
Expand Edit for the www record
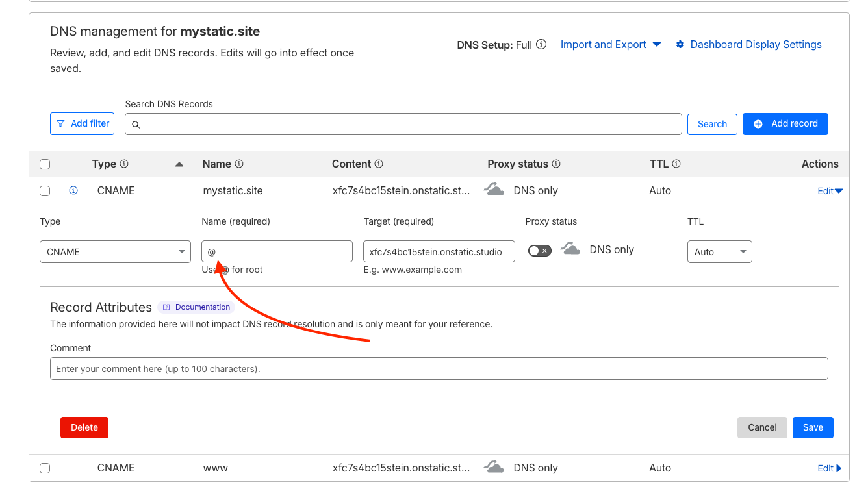pos(830,468)
